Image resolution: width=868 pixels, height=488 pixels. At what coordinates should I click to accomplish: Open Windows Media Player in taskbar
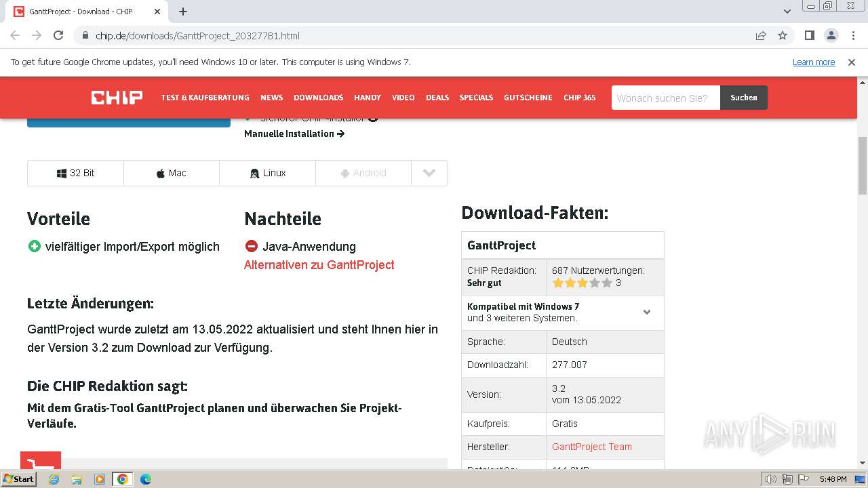pos(100,479)
